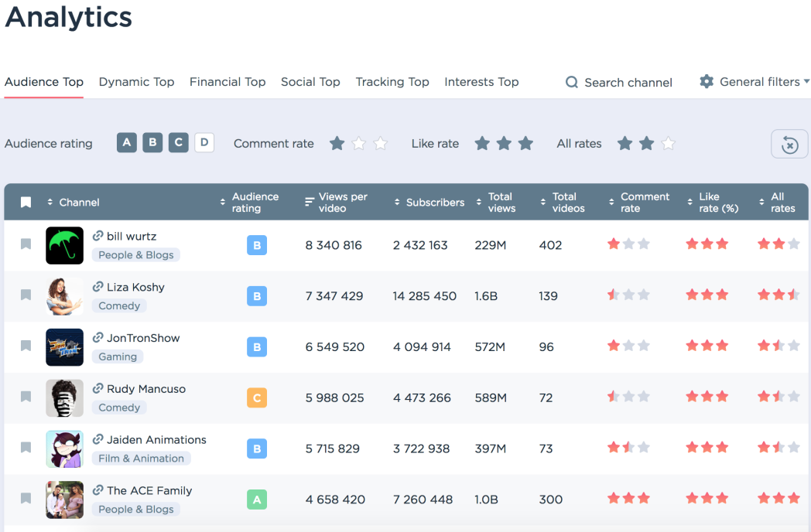
Task: Sort table by Total views column
Action: pyautogui.click(x=495, y=202)
